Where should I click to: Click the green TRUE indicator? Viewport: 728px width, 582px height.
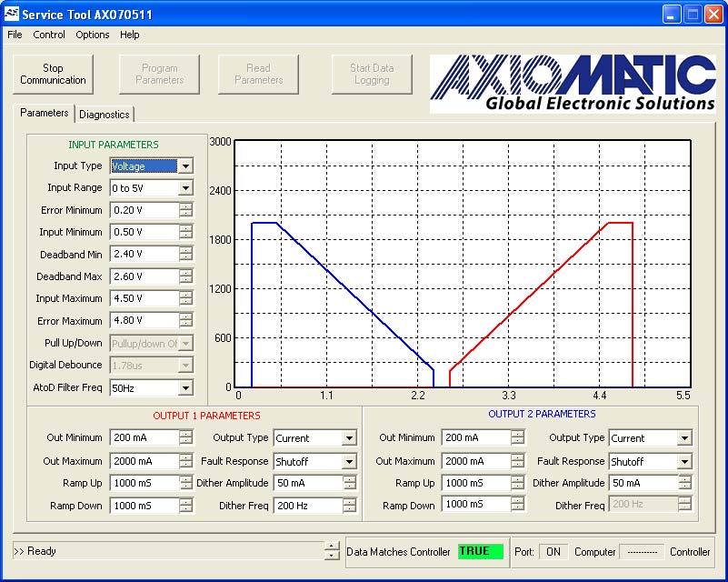click(480, 551)
